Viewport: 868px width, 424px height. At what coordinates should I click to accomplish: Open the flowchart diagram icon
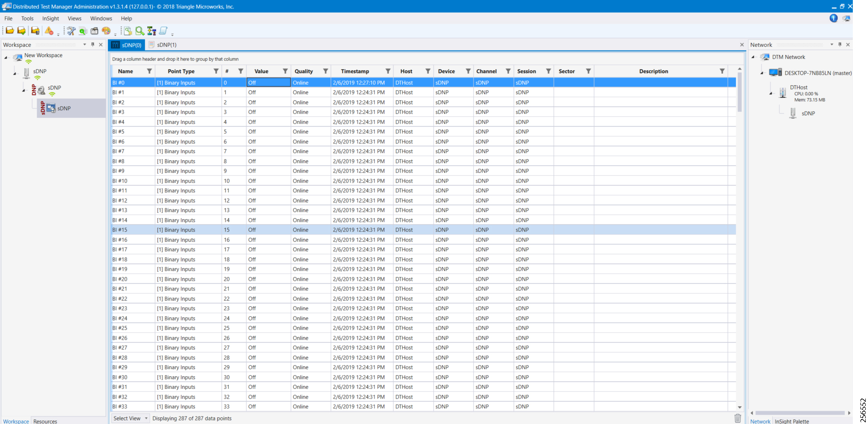tap(152, 31)
